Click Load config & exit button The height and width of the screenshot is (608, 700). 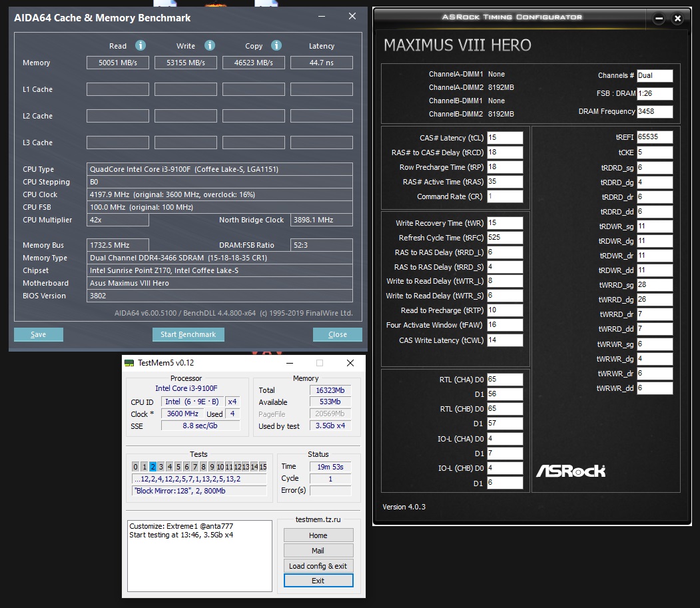tap(318, 565)
